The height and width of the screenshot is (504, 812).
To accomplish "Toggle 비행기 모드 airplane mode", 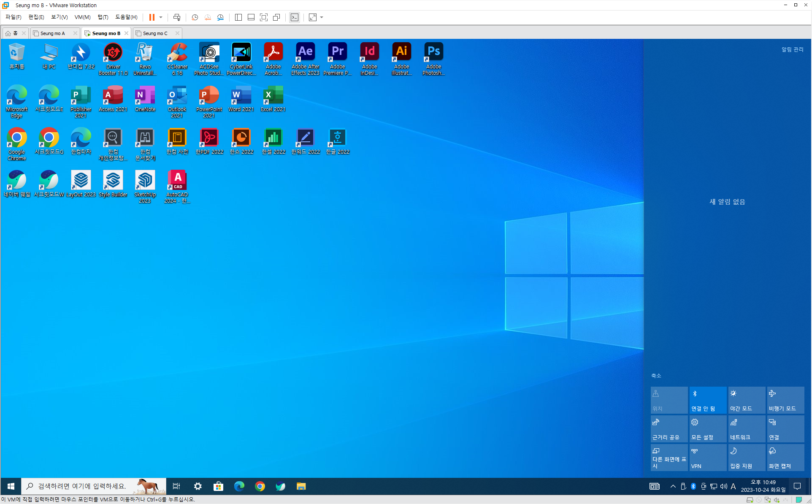I will (785, 400).
